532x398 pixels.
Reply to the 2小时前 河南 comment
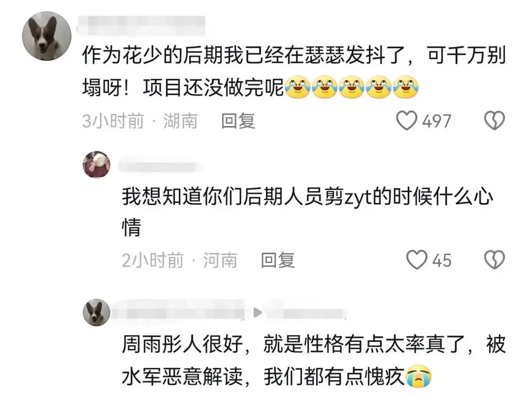278,260
